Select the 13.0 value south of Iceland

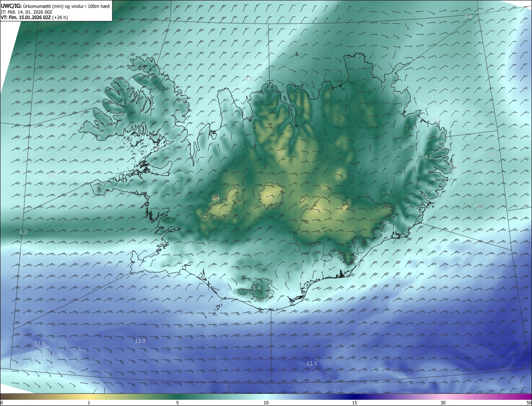coord(140,341)
